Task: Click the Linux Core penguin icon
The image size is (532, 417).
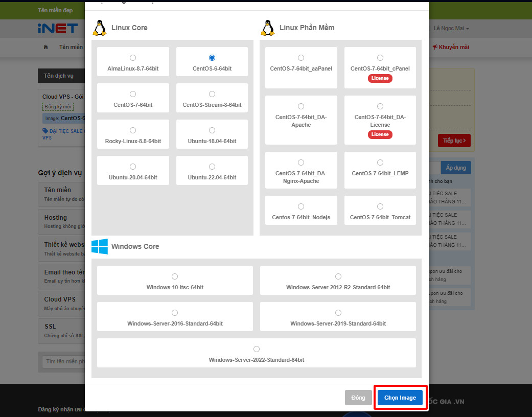Action: (x=100, y=28)
